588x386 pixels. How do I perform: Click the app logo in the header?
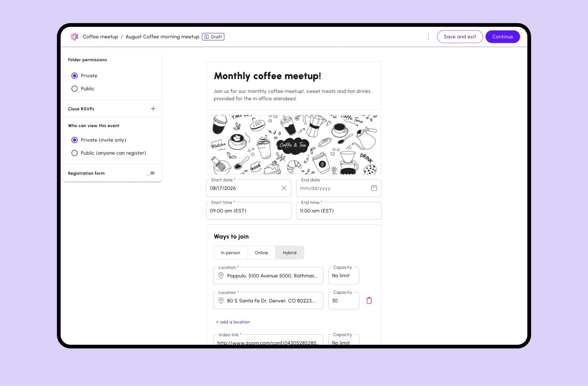click(74, 36)
